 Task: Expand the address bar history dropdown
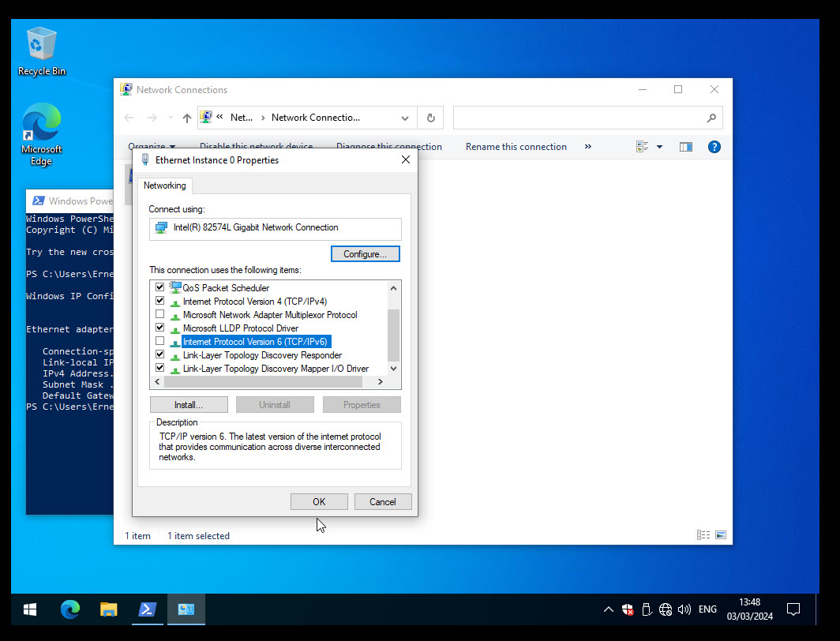405,118
